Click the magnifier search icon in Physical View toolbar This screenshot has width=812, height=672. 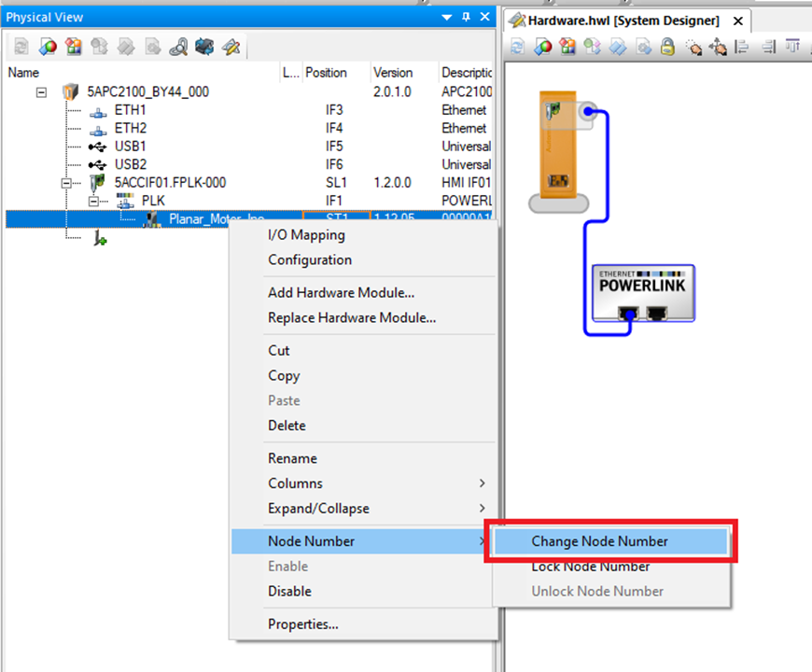click(179, 47)
